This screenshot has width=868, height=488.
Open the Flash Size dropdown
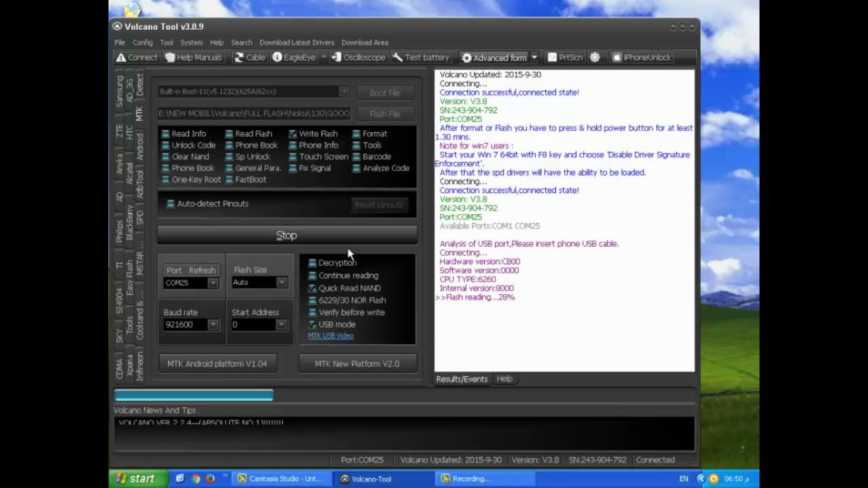(281, 282)
